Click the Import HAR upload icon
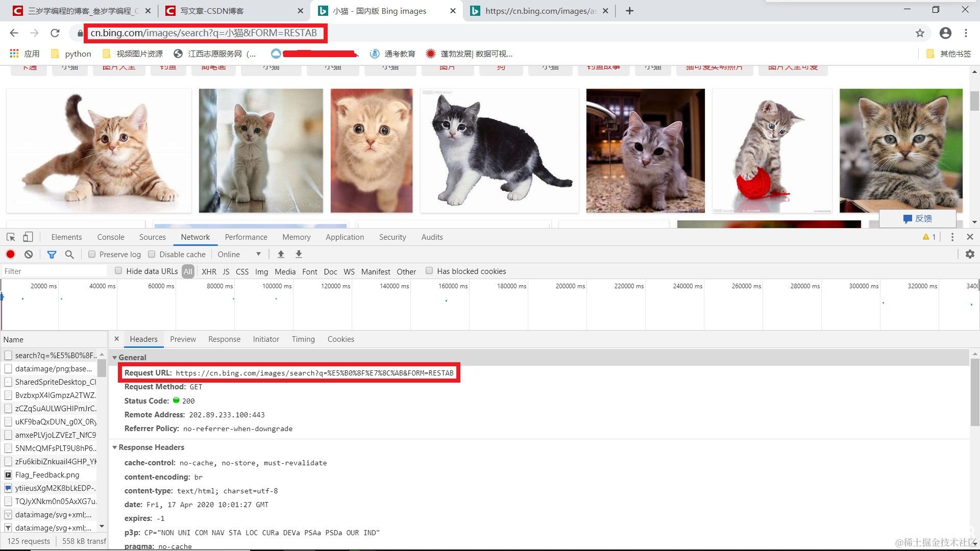Viewport: 980px width, 551px height. tap(281, 254)
